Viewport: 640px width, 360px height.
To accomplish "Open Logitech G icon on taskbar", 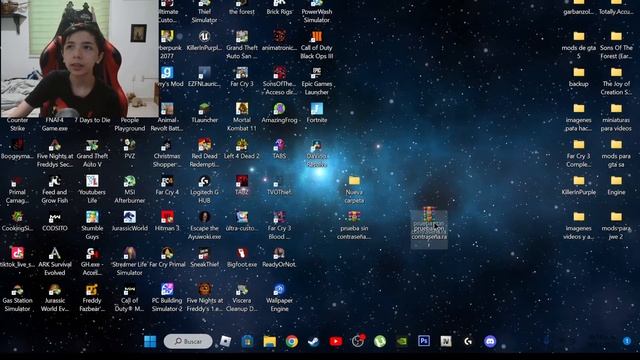I will (x=468, y=341).
